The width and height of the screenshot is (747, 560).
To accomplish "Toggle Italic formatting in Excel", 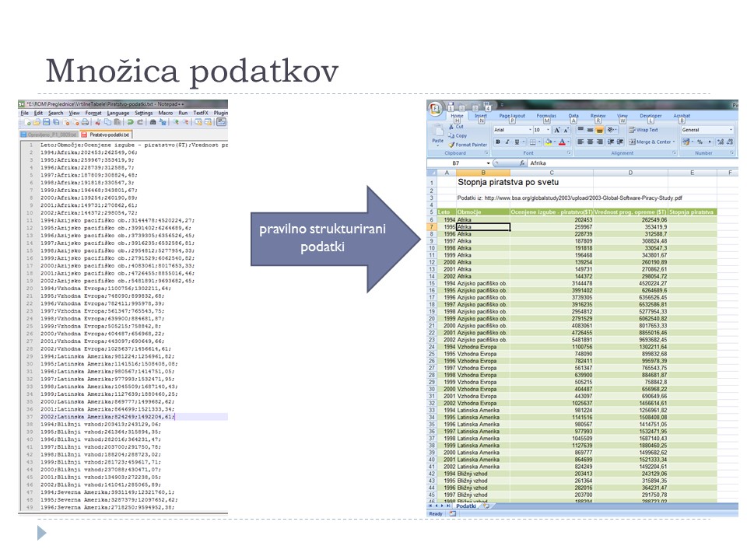I will [507, 142].
